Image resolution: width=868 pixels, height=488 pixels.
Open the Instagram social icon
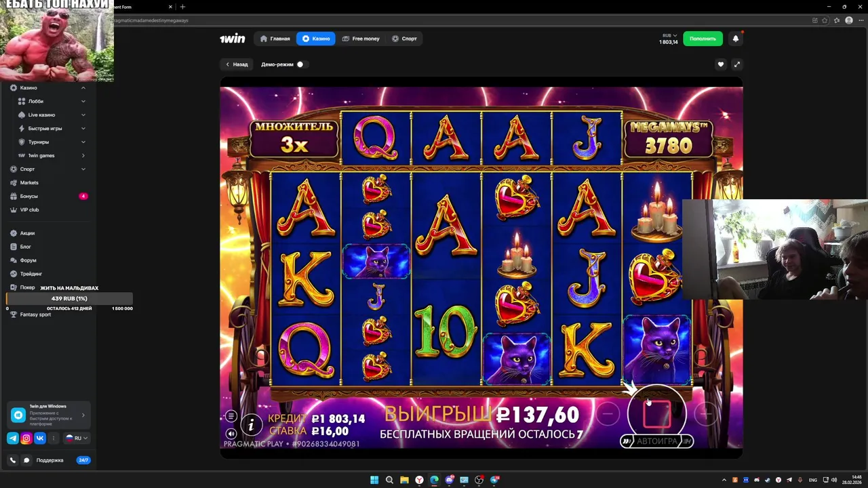(26, 439)
